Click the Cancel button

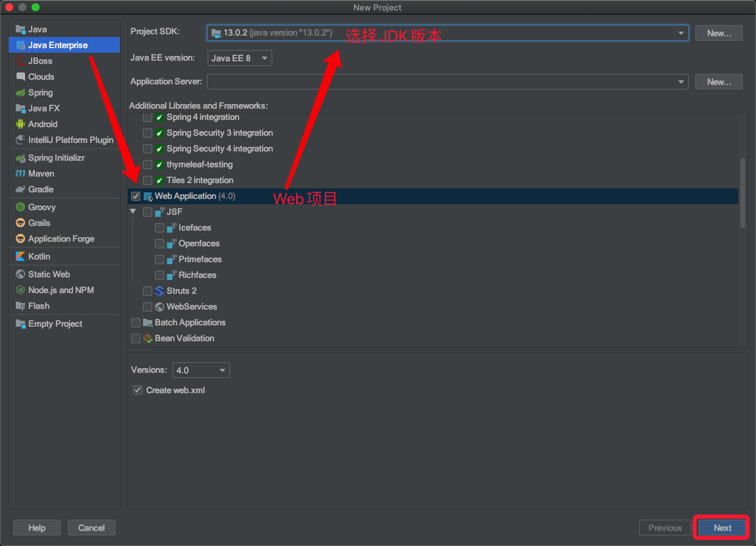point(92,528)
